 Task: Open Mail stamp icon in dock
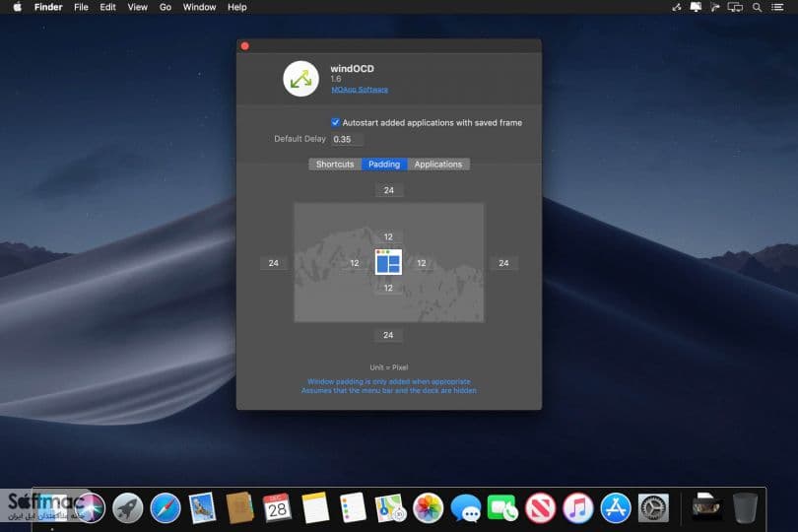[203, 507]
